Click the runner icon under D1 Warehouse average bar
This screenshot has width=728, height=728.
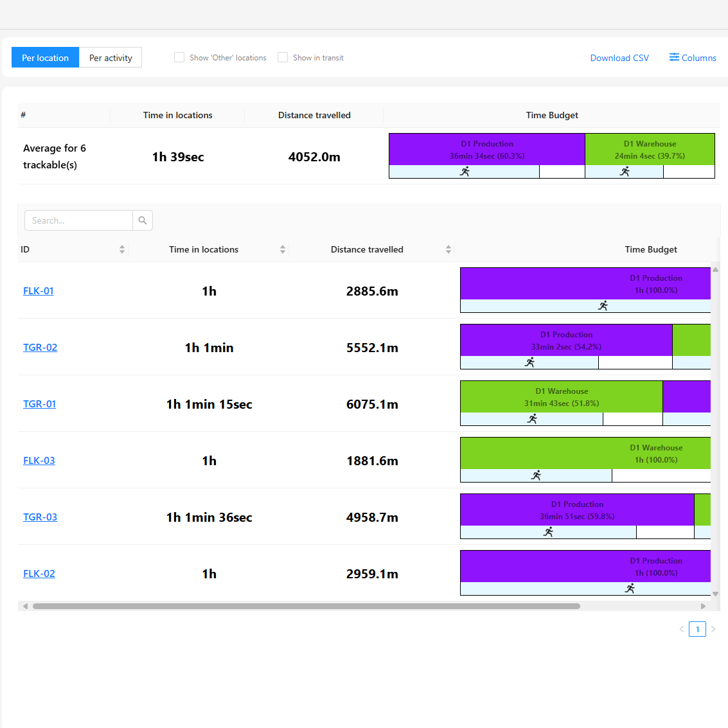click(x=624, y=172)
